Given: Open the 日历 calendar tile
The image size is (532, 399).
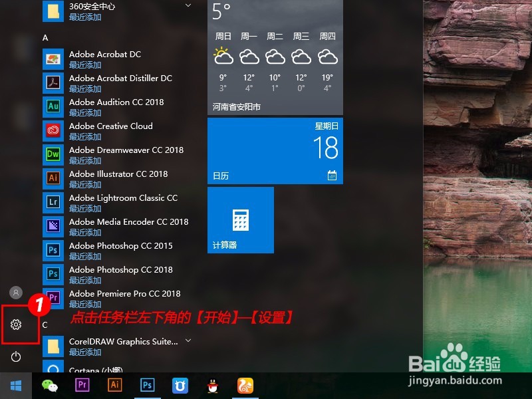Looking at the screenshot, I should pyautogui.click(x=275, y=151).
